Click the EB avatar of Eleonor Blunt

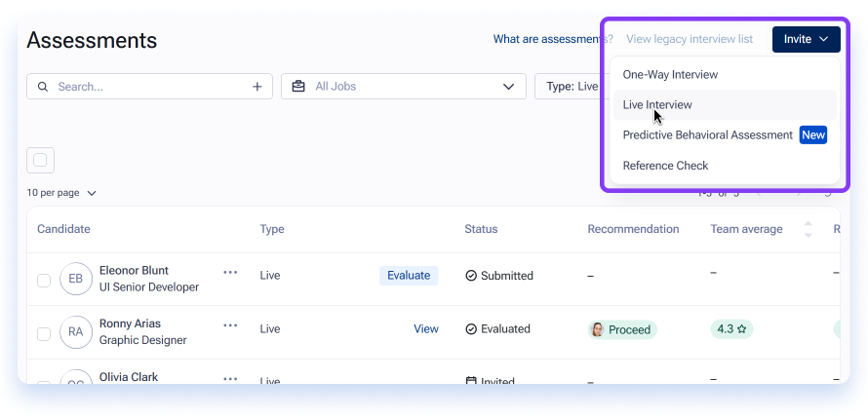click(x=76, y=279)
